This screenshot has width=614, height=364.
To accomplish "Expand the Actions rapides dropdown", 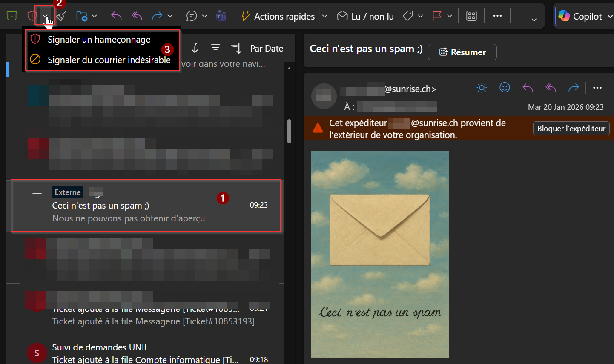I will click(x=325, y=16).
